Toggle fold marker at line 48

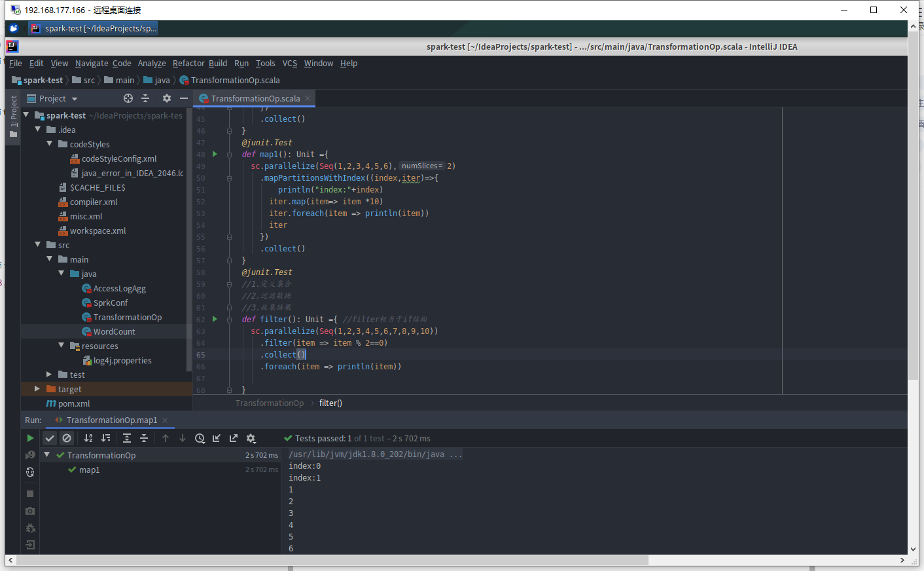click(229, 155)
